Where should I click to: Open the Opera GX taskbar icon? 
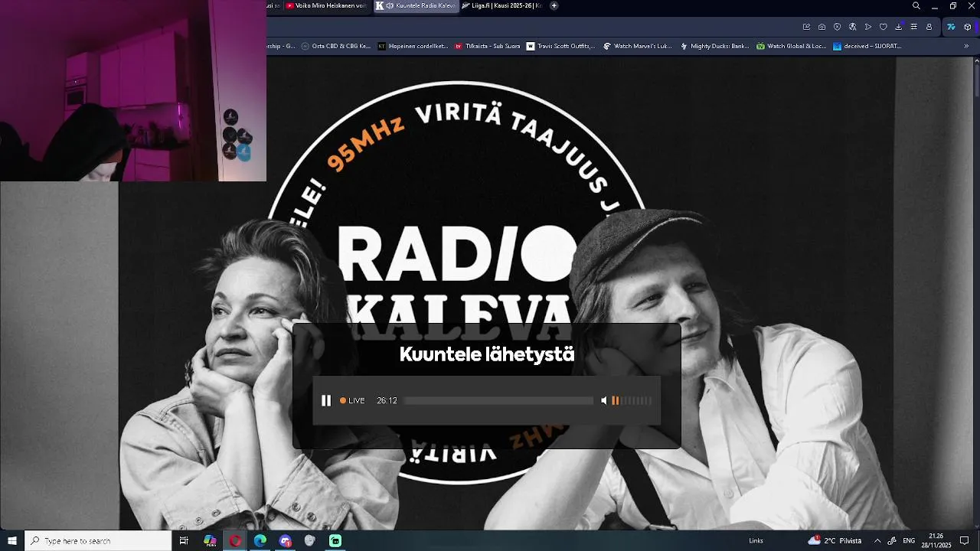point(235,540)
